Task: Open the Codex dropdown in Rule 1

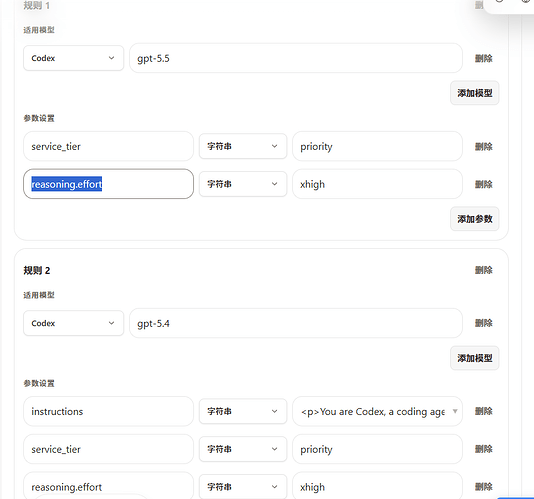Action: 73,58
